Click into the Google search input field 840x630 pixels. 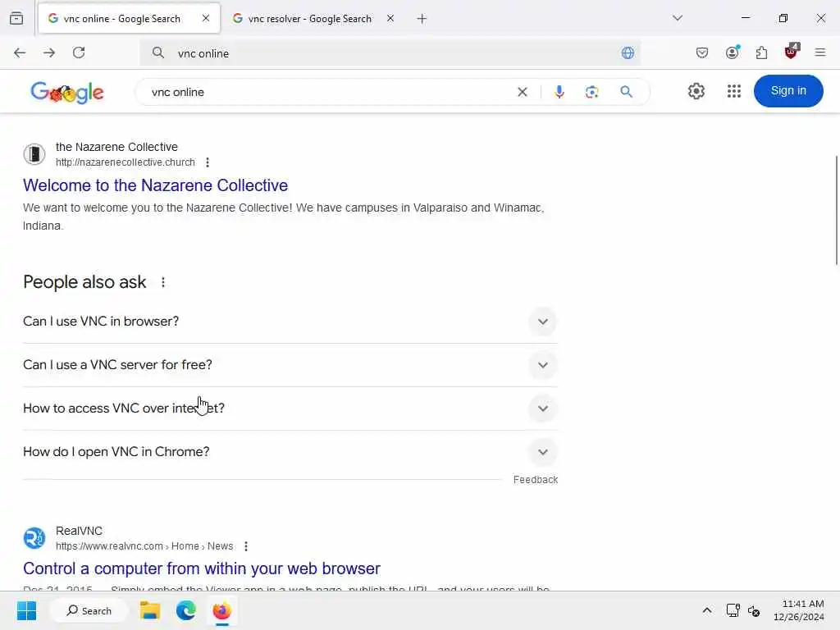pyautogui.click(x=326, y=92)
